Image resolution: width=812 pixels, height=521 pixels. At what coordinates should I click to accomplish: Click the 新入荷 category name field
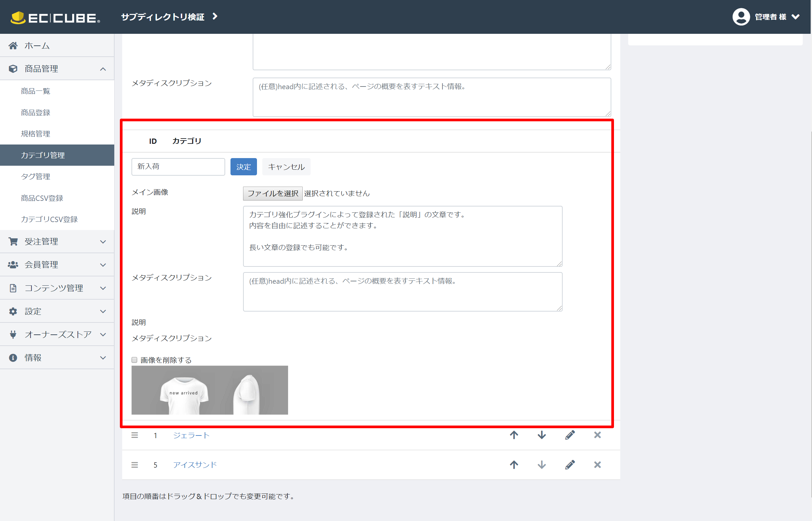click(x=178, y=167)
